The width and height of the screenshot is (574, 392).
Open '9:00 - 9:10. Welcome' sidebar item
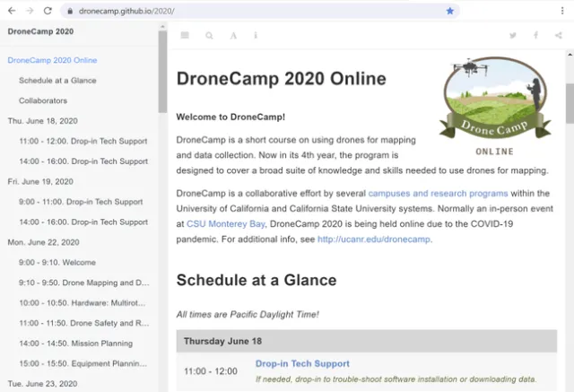pos(57,263)
